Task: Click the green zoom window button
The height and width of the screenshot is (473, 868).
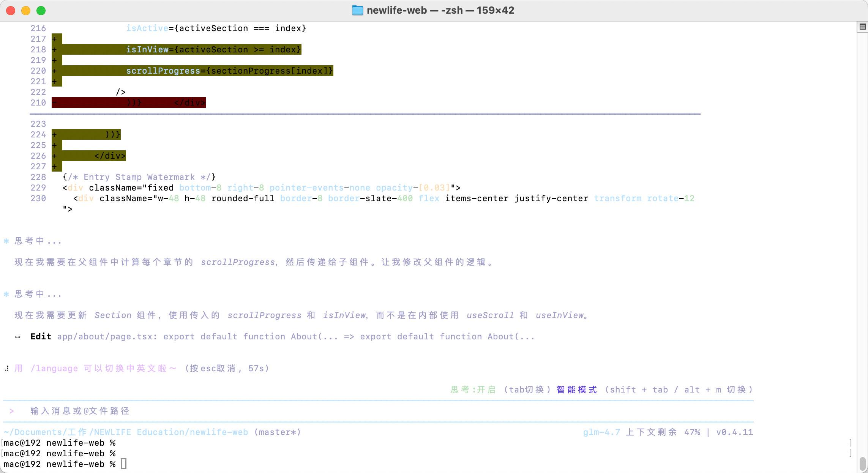Action: [x=41, y=11]
